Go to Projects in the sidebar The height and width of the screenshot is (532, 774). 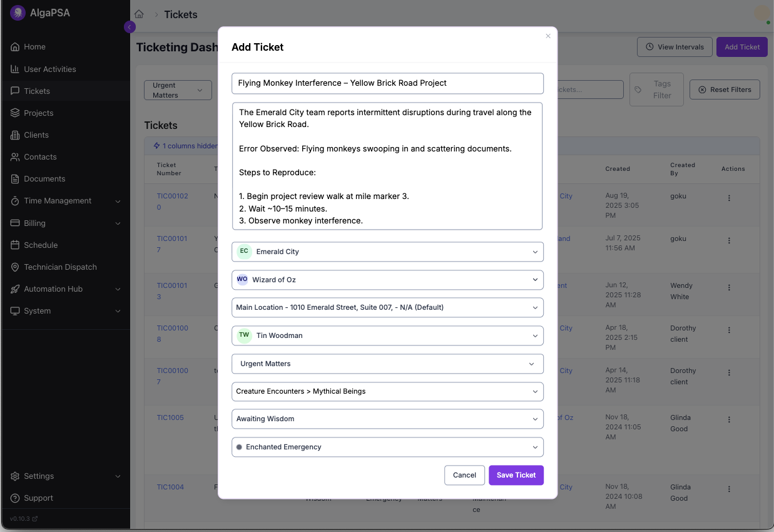[39, 113]
